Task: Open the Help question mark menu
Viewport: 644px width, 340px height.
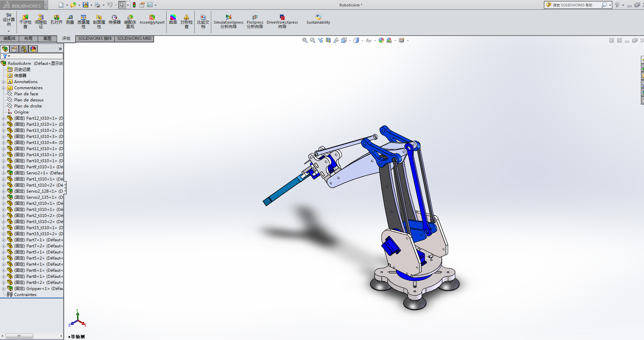Action: [x=617, y=5]
